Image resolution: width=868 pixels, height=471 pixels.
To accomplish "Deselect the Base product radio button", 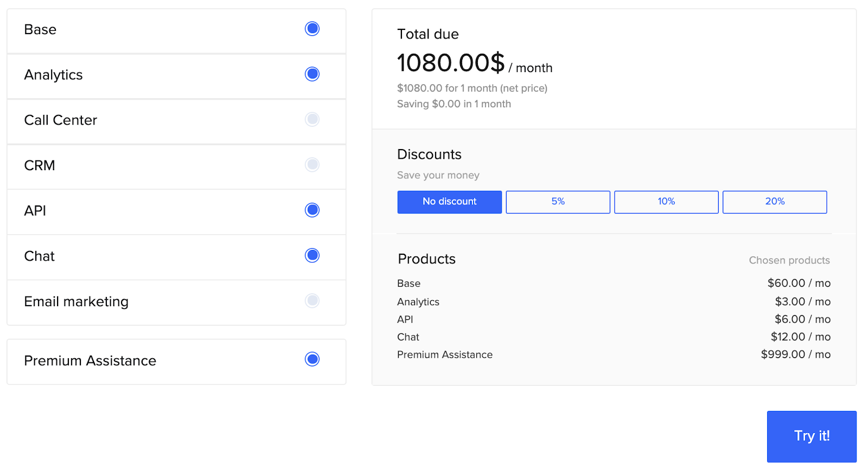I will pos(312,29).
